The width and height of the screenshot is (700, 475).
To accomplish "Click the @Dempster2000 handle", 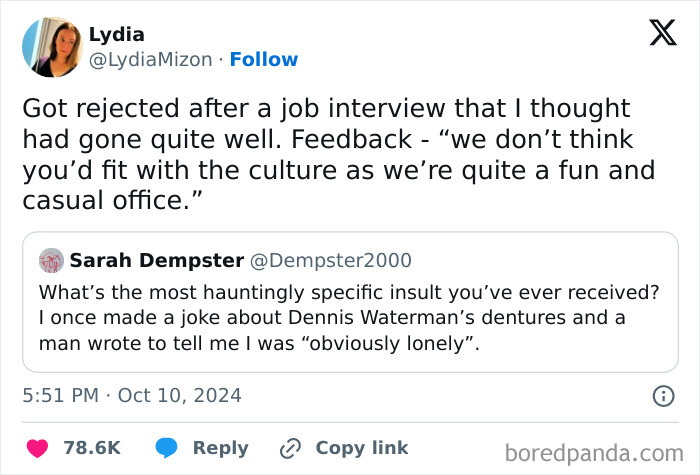I will (331, 261).
